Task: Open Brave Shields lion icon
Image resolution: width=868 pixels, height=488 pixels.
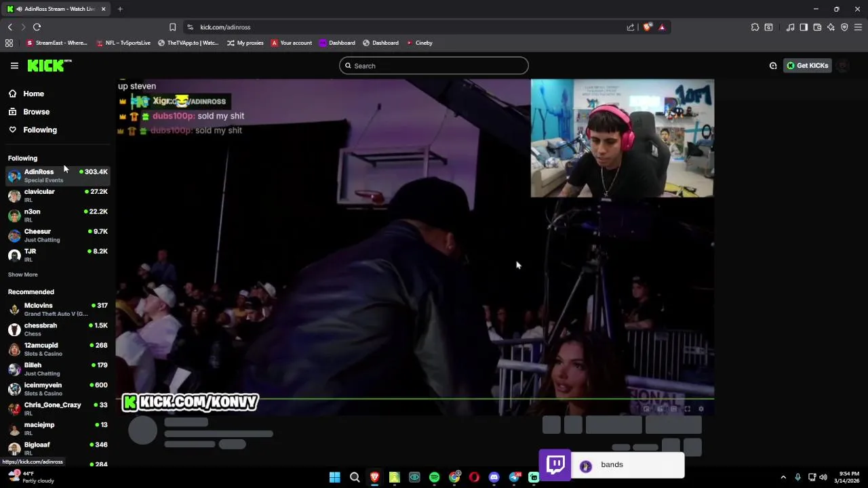Action: tap(648, 27)
